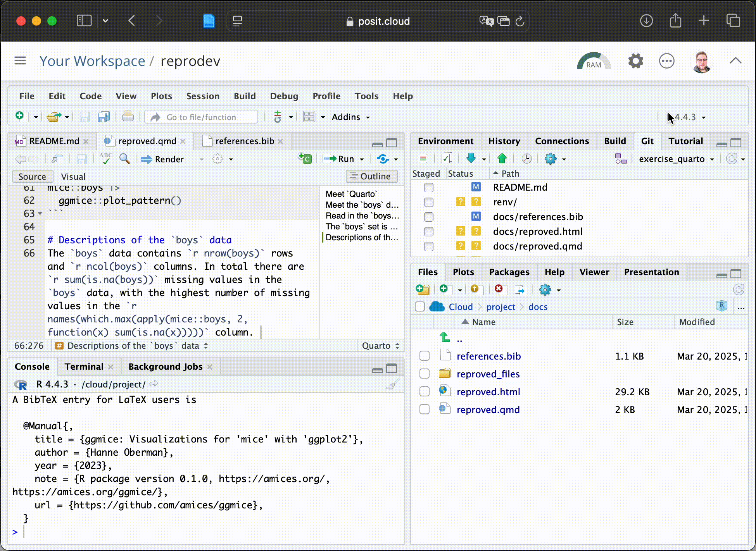The image size is (756, 551).
Task: Open the section navigator Descriptions dropdown
Action: [132, 346]
